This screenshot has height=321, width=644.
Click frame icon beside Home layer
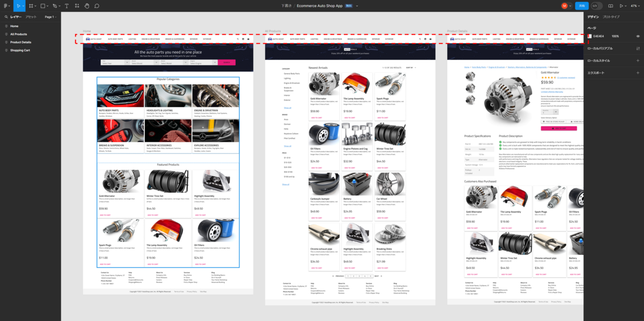(6, 26)
